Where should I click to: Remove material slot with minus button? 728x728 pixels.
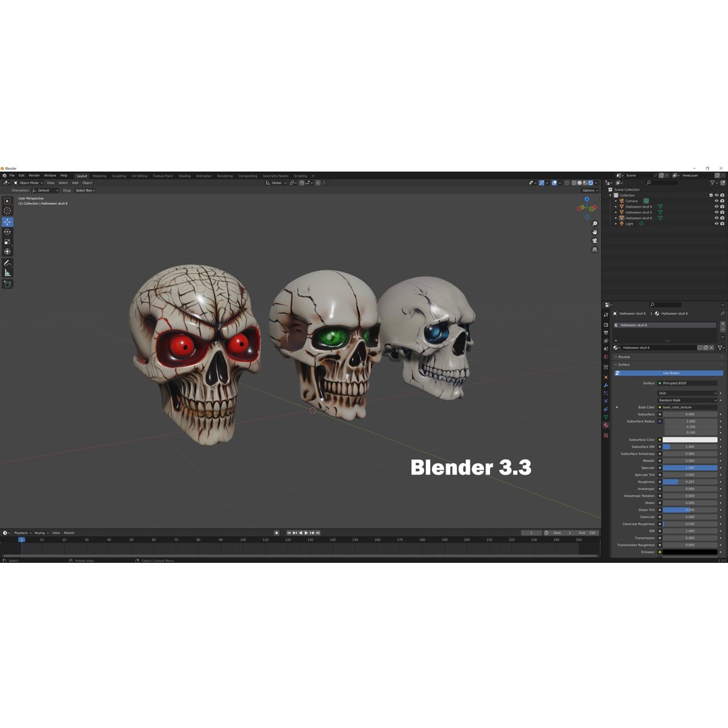(723, 329)
